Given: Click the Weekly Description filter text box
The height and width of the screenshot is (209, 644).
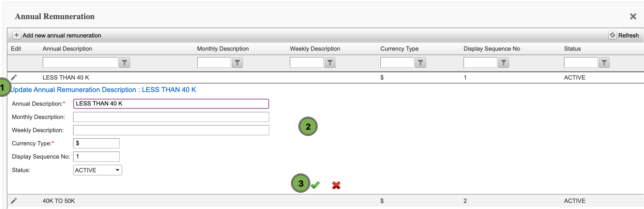Looking at the screenshot, I should [x=307, y=63].
